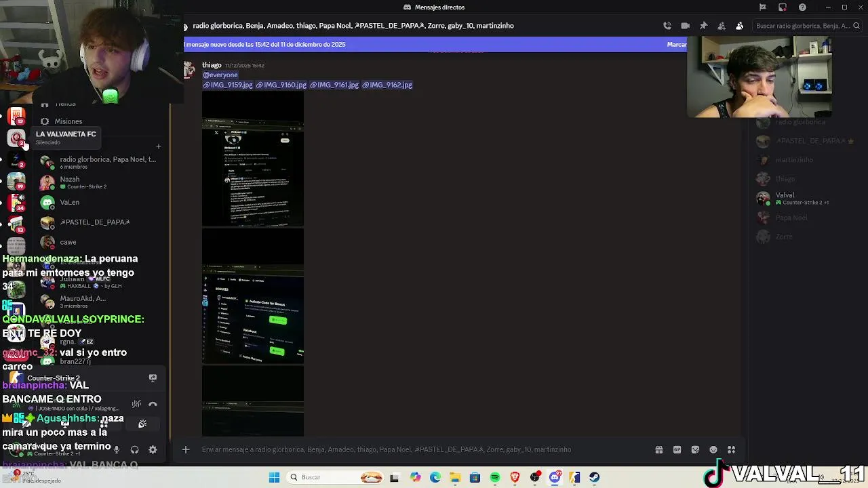
Task: Toggle the member list panel
Action: (x=739, y=26)
